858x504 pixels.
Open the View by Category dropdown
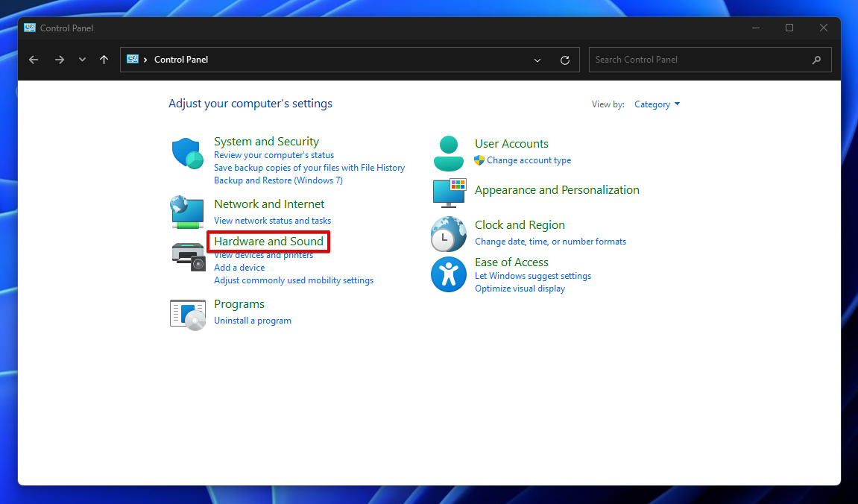coord(657,104)
